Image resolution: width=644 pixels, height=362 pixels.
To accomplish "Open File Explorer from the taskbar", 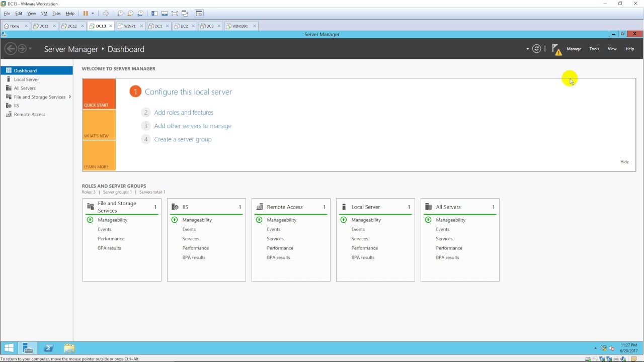I will [x=69, y=348].
